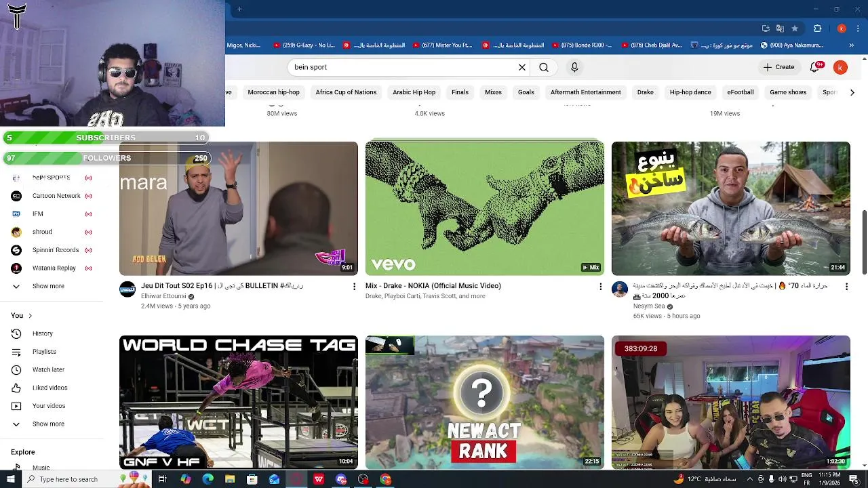Clear the search box with the X icon
The height and width of the screenshot is (488, 868).
(x=522, y=67)
